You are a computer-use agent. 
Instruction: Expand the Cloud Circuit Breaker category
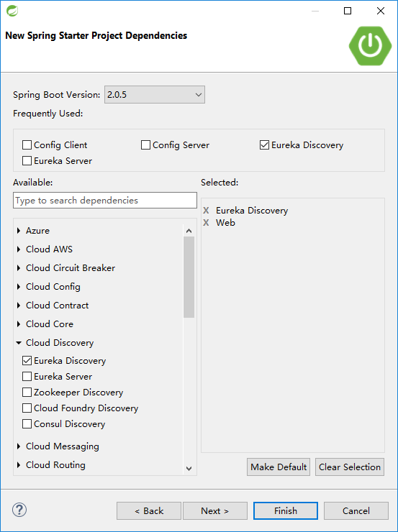(x=19, y=268)
